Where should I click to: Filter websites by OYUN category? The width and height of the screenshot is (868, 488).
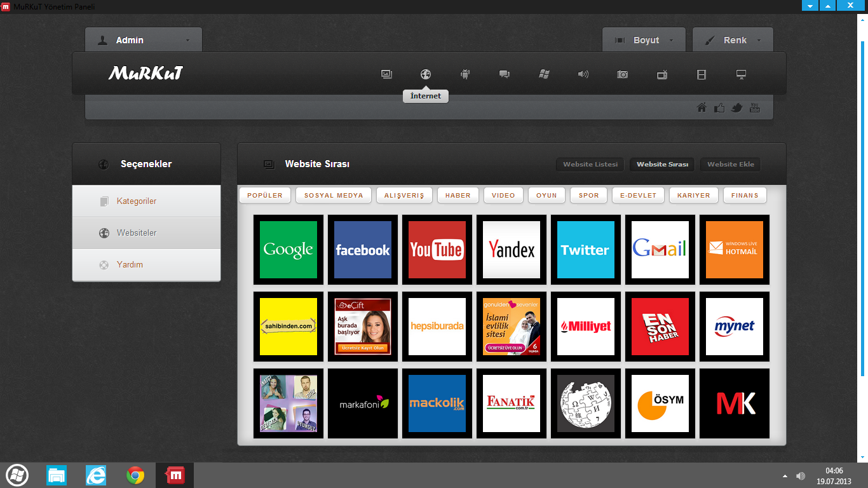[546, 195]
